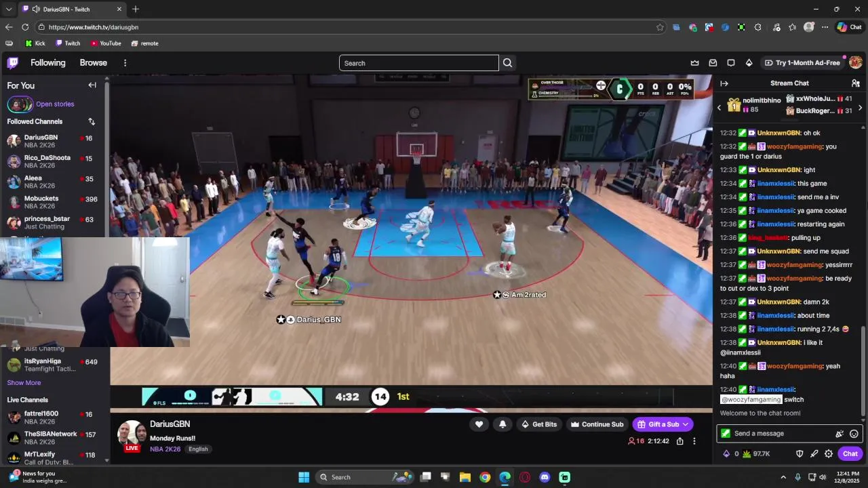Open Whispers speech bubble icon
The width and height of the screenshot is (868, 488).
[x=731, y=63]
